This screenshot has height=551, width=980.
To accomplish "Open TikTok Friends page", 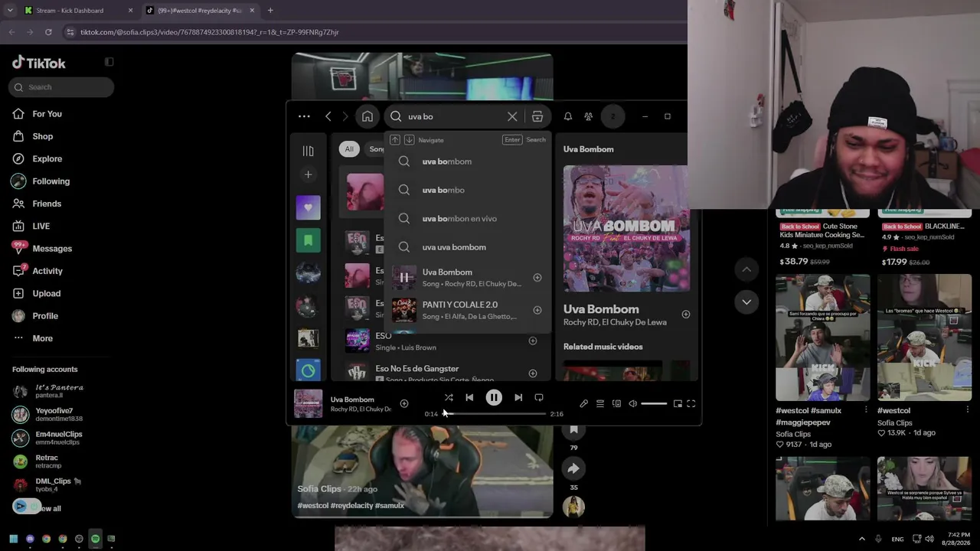I will [x=46, y=204].
